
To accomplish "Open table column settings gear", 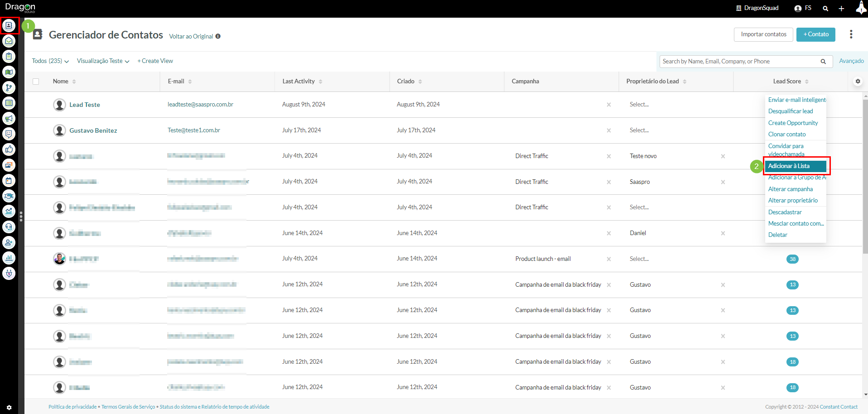I will [858, 82].
